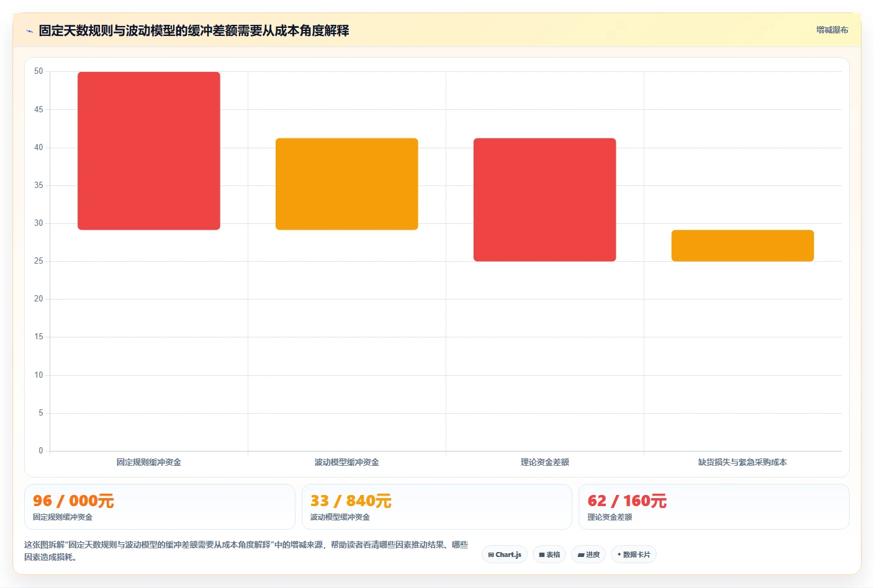
Task: Click the 进度 chip
Action: (588, 555)
